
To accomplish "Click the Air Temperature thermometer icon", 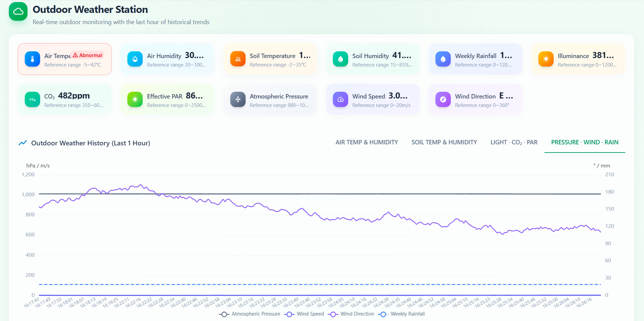I will 32,59.
